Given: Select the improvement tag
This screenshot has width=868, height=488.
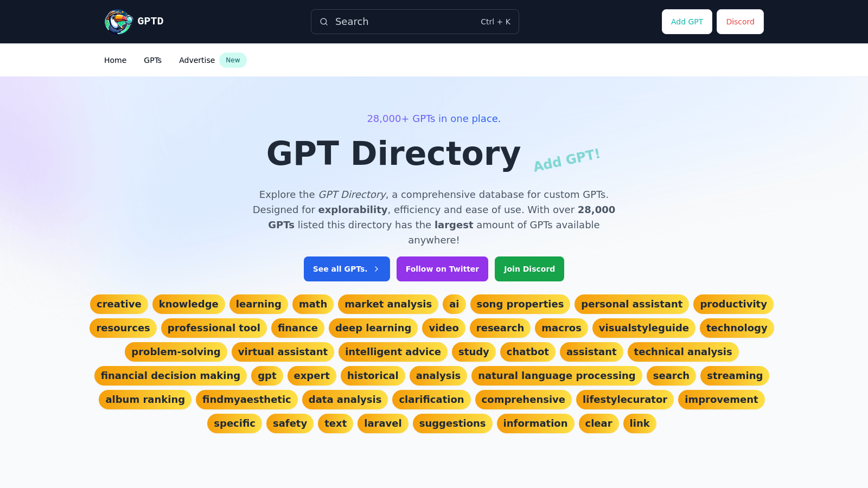Looking at the screenshot, I should pyautogui.click(x=722, y=400).
